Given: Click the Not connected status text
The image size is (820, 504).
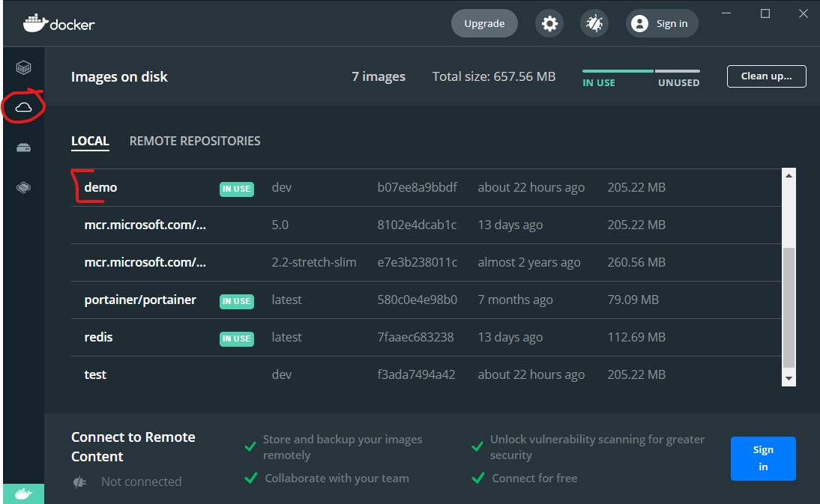Looking at the screenshot, I should tap(141, 482).
